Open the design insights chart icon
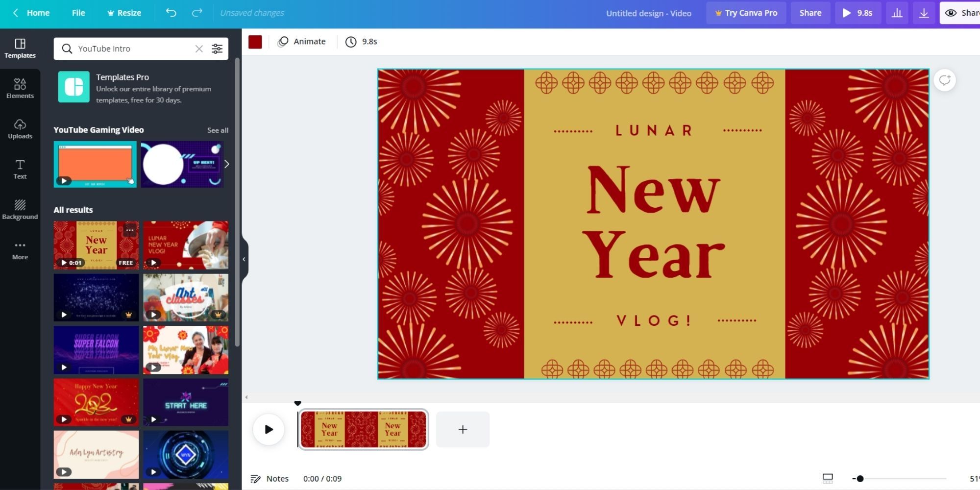The width and height of the screenshot is (980, 490). 897,13
